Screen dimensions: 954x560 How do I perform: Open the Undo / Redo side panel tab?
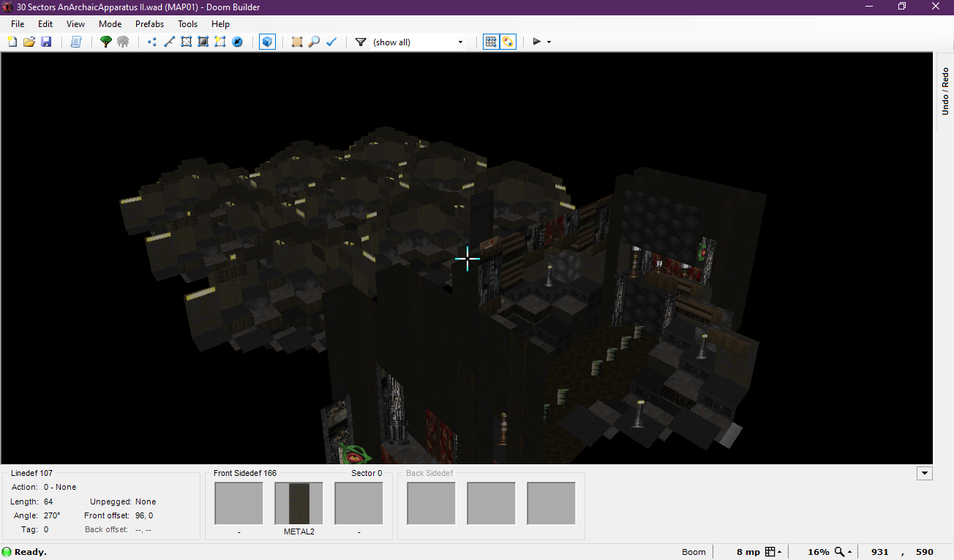pos(945,91)
